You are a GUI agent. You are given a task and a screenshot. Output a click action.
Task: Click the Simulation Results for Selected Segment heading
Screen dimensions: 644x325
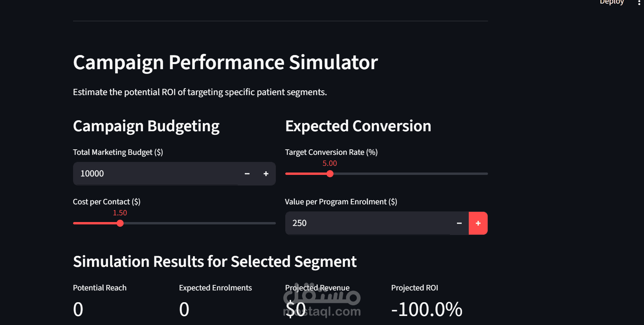pyautogui.click(x=215, y=262)
